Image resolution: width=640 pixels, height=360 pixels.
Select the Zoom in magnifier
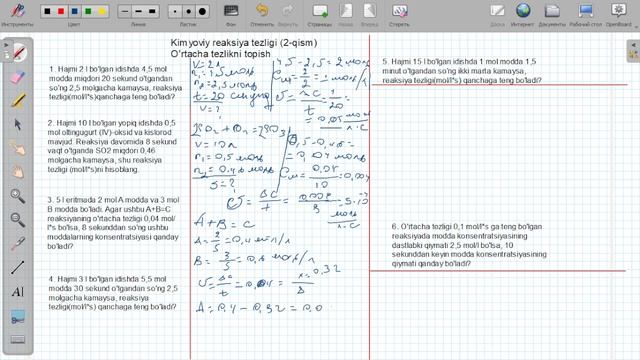18,196
